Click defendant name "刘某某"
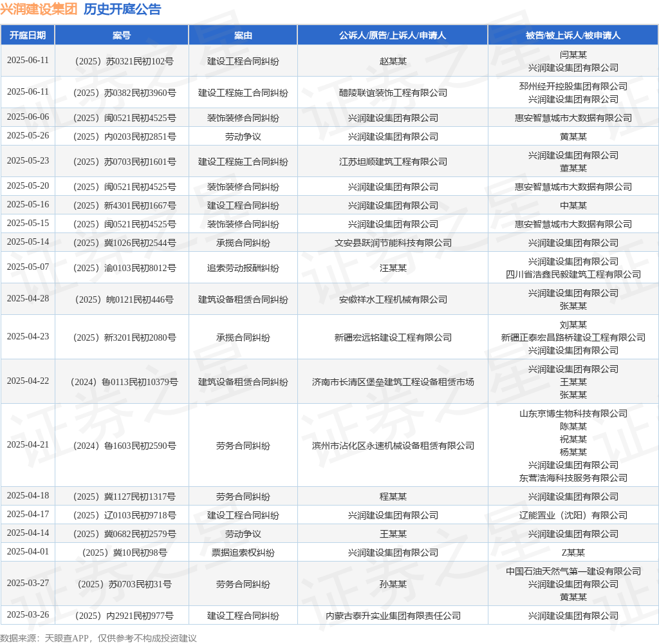 click(x=573, y=325)
